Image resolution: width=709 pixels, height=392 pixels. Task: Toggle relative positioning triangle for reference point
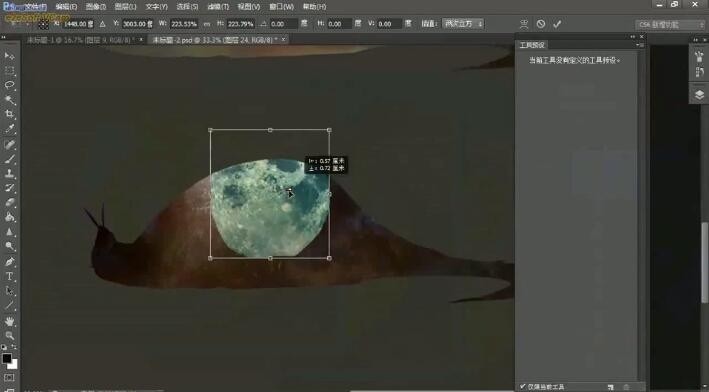point(103,24)
